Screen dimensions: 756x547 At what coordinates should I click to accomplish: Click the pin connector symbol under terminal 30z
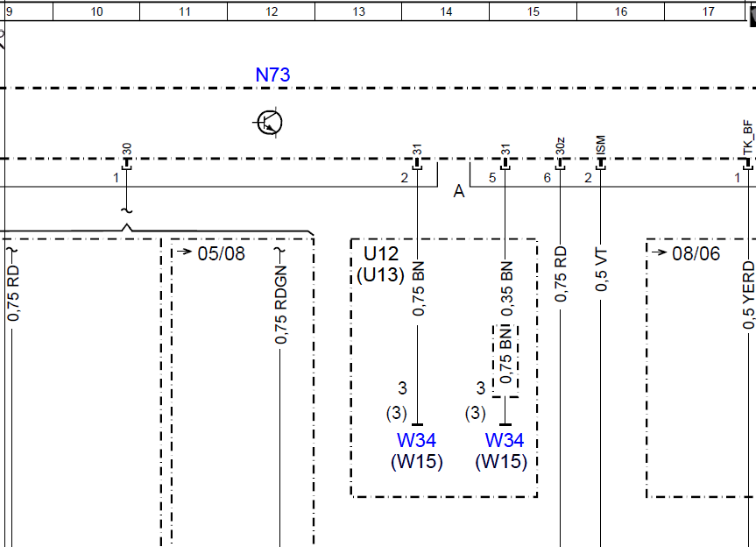coord(561,164)
